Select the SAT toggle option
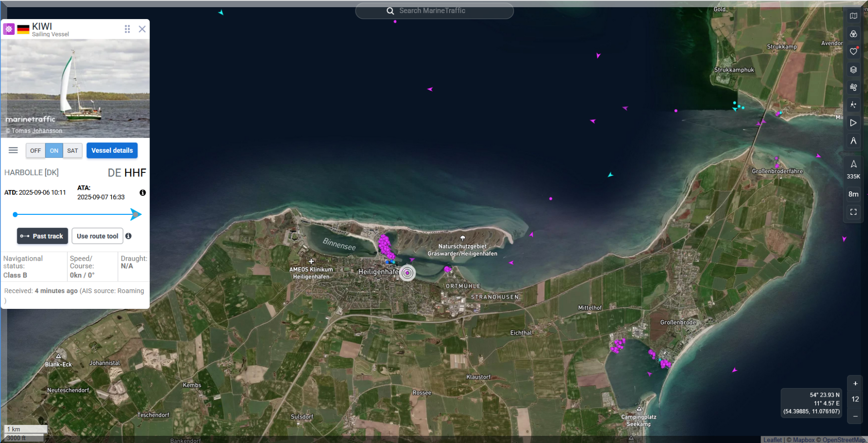 73,151
